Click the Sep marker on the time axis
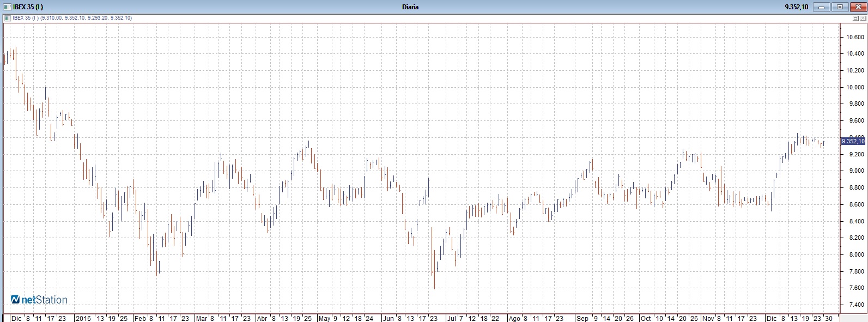The height and width of the screenshot is (322, 868). [582, 318]
